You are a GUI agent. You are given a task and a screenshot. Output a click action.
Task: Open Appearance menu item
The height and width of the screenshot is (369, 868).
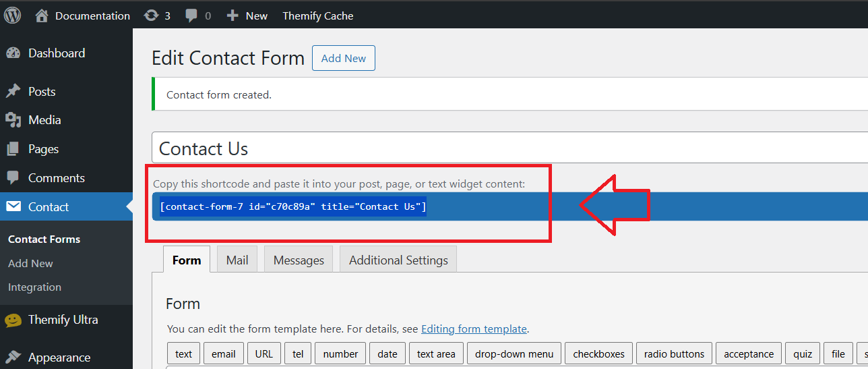click(x=59, y=358)
